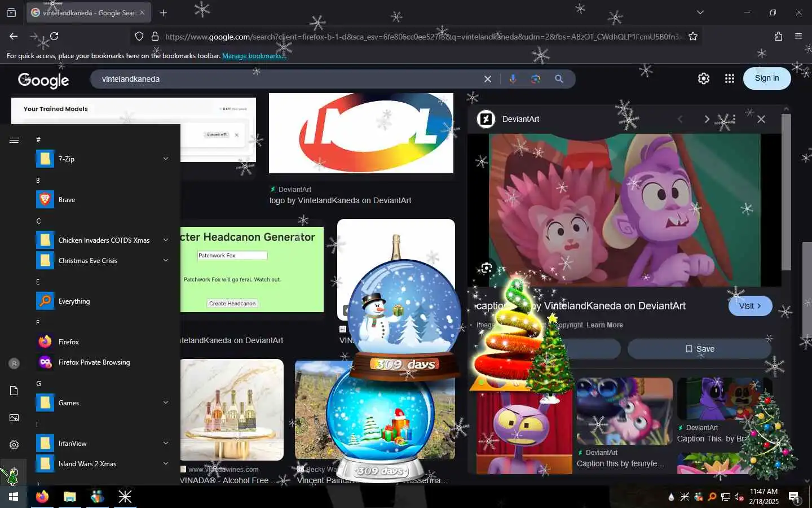This screenshot has height=508, width=812.
Task: Expand the 7-Zip folder chevron
Action: click(166, 159)
